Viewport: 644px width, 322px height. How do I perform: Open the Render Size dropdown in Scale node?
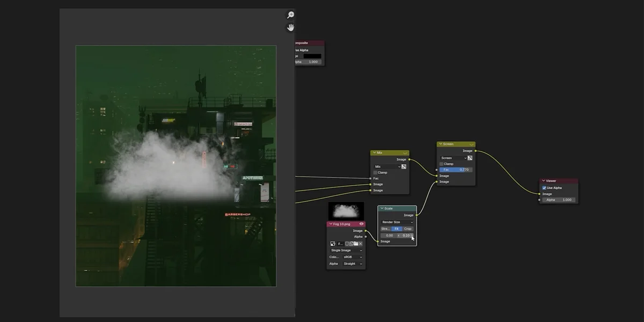pyautogui.click(x=397, y=222)
